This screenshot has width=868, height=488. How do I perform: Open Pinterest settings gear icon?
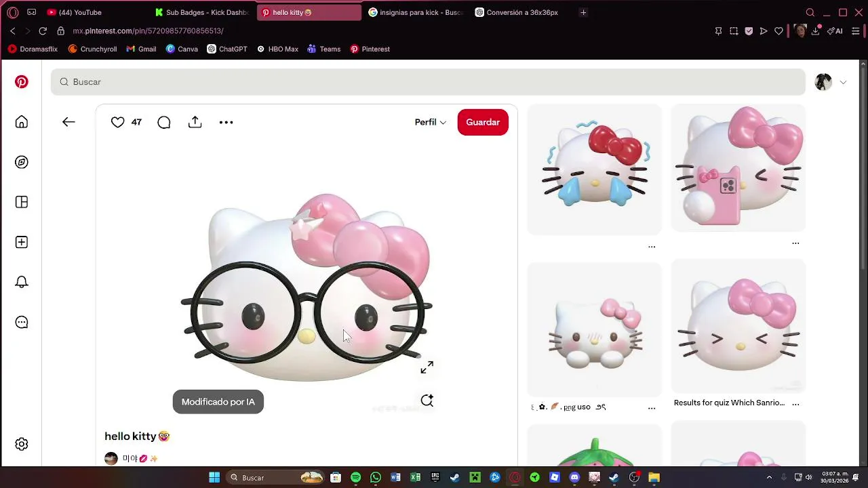pyautogui.click(x=22, y=444)
